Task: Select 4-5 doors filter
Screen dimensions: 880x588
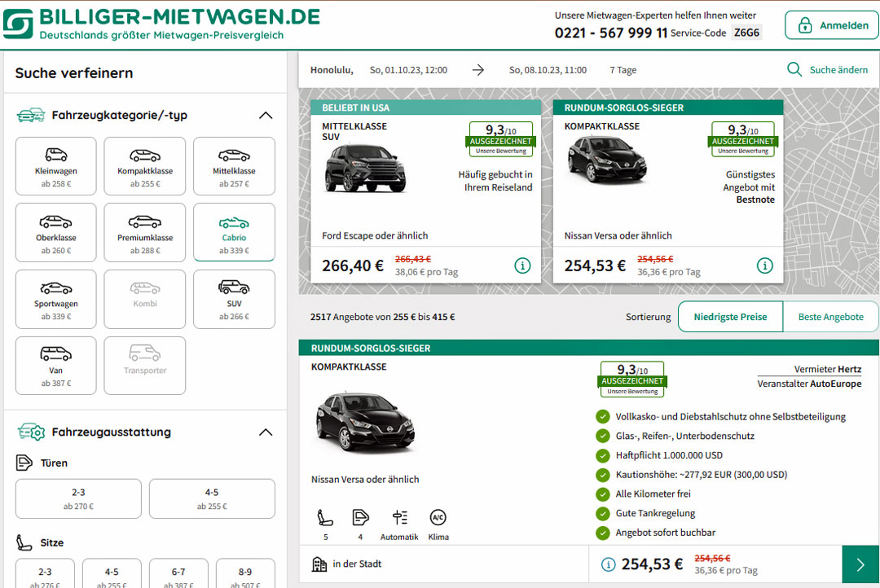Action: coord(212,498)
